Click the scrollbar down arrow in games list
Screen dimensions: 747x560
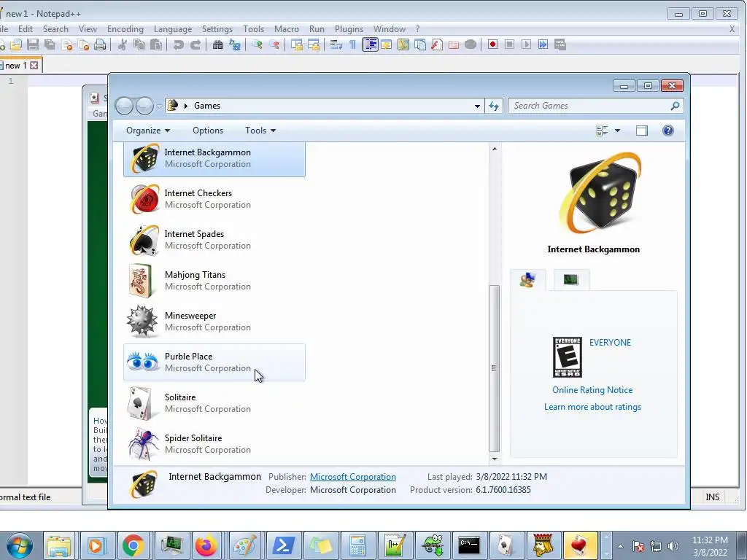(495, 459)
